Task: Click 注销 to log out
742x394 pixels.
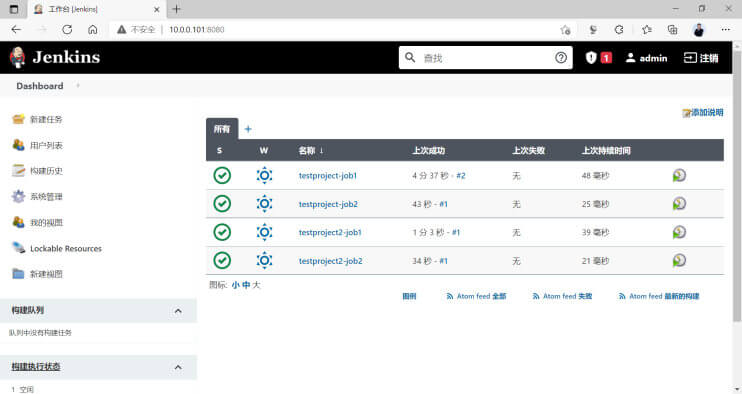Action: tap(701, 58)
